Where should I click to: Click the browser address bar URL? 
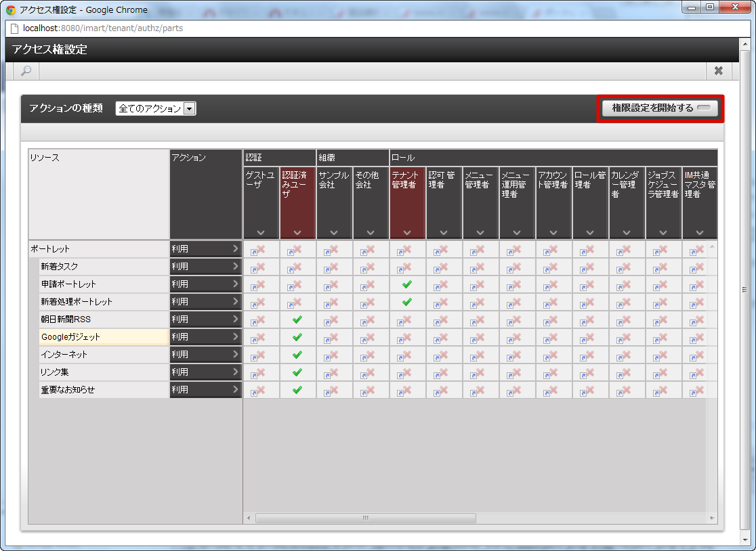(x=103, y=28)
